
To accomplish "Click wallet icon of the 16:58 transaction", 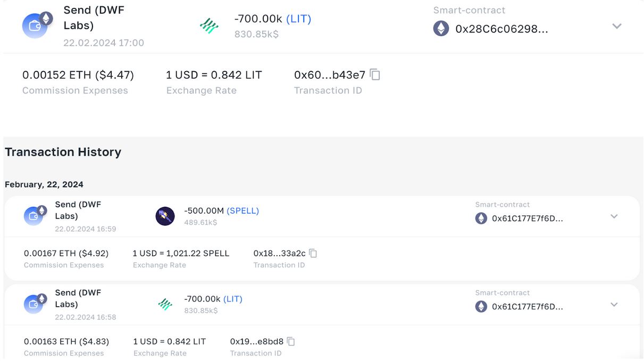I will (35, 304).
